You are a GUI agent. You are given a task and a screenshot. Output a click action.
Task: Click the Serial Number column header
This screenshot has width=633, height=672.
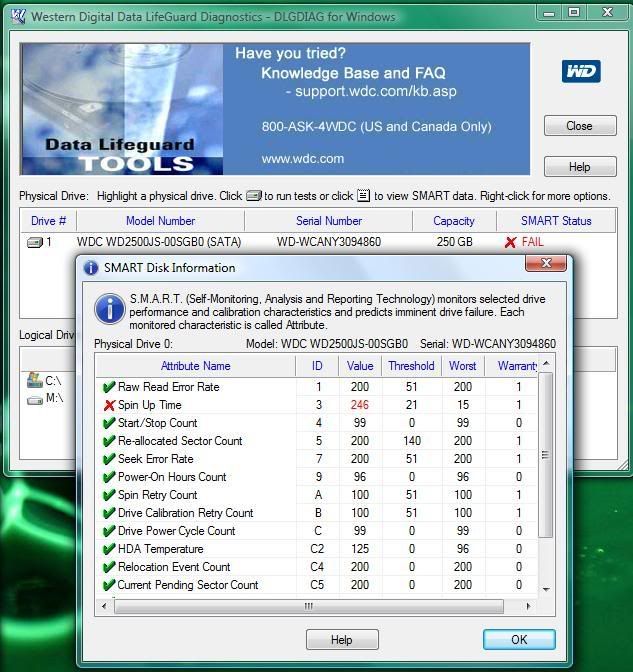click(329, 221)
